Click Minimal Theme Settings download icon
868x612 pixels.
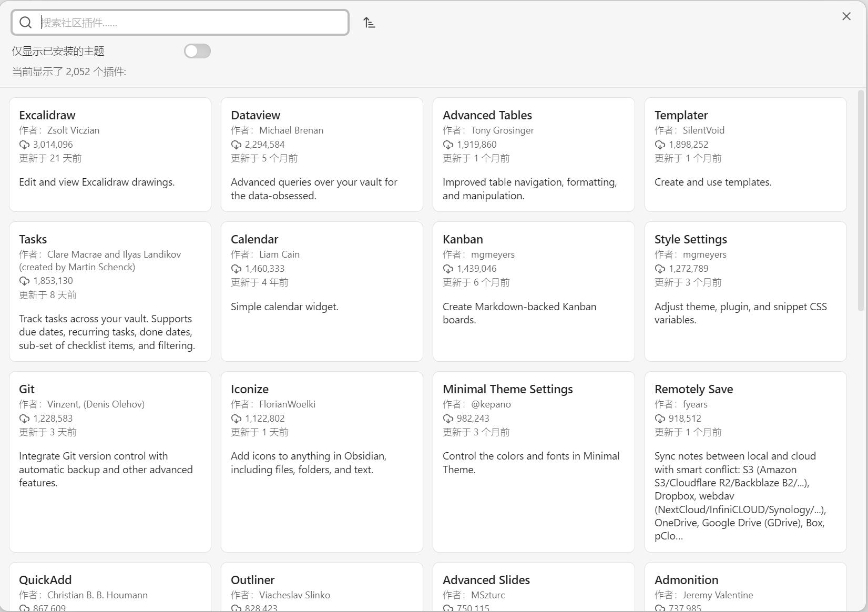(x=448, y=419)
